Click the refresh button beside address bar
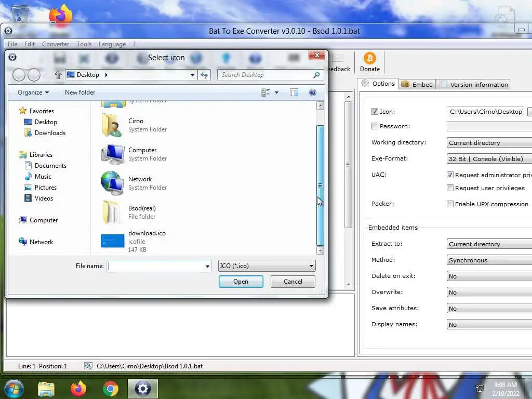 coord(204,75)
